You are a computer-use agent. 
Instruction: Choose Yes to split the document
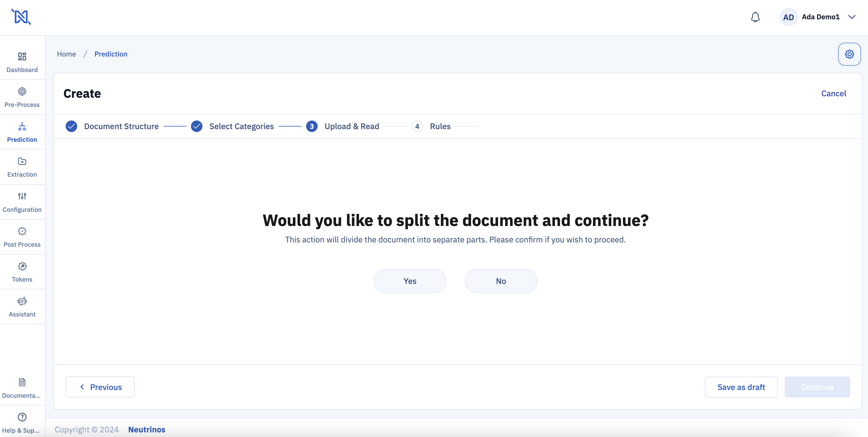tap(410, 281)
